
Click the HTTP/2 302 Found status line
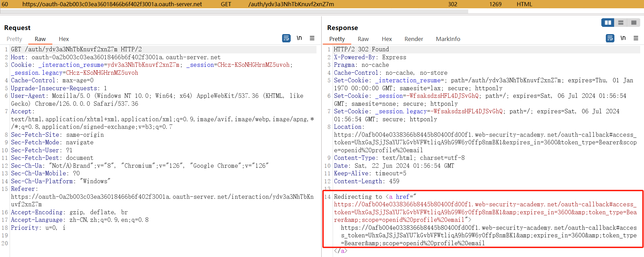point(361,49)
